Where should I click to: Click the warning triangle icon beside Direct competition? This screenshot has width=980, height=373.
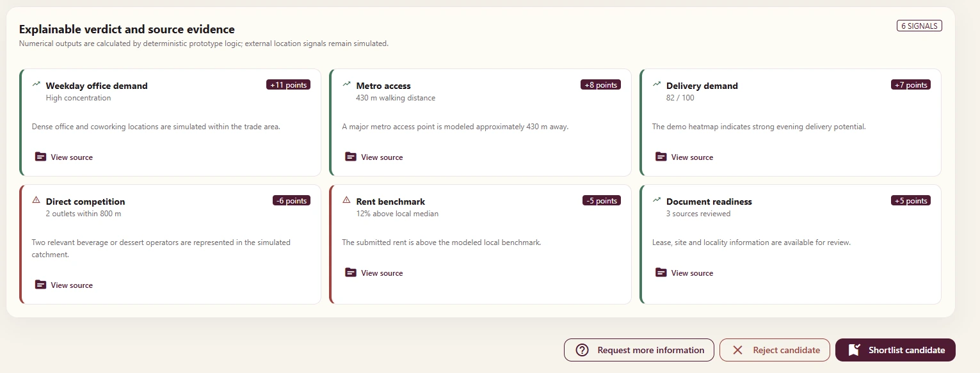(36, 200)
